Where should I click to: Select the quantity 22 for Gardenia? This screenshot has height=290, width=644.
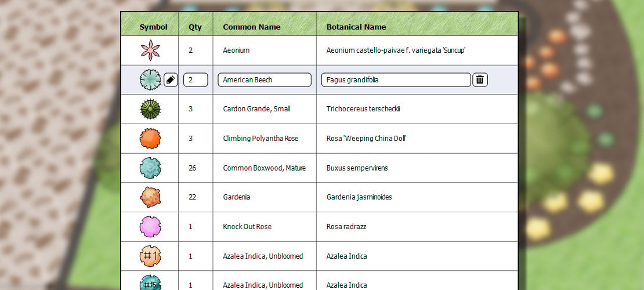tap(192, 197)
